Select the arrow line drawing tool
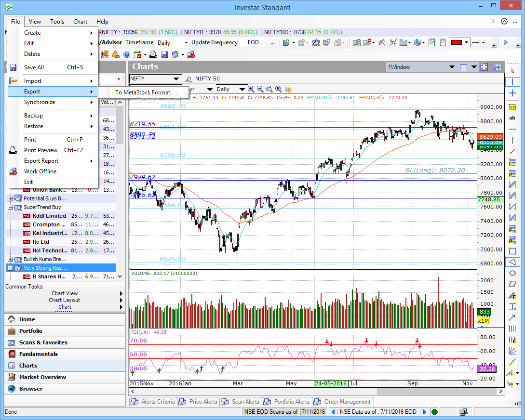 point(512,317)
